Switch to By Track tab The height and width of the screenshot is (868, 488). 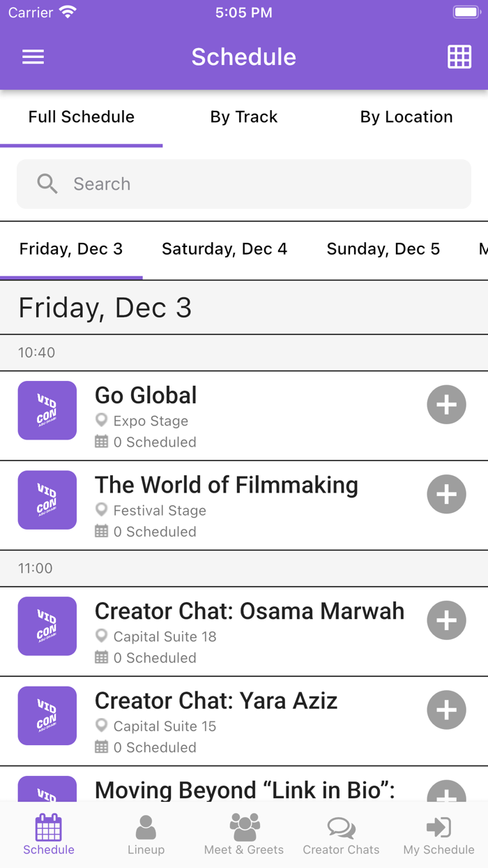(244, 117)
